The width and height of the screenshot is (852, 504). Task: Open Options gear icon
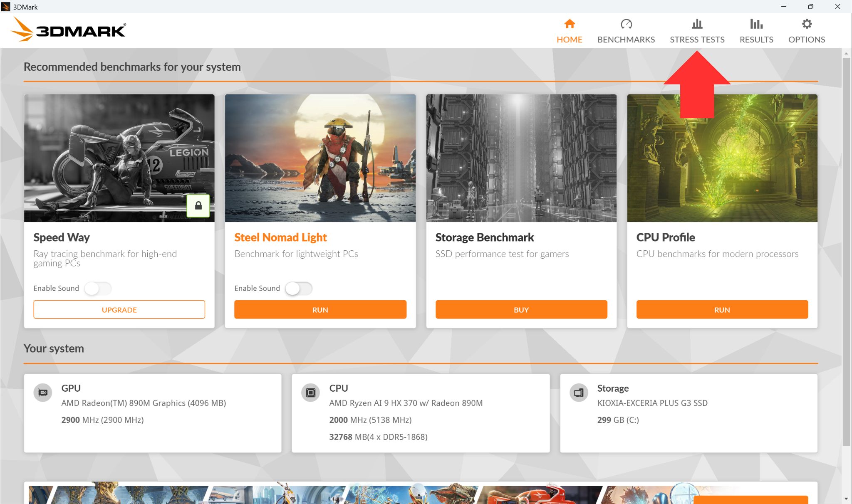(x=806, y=24)
